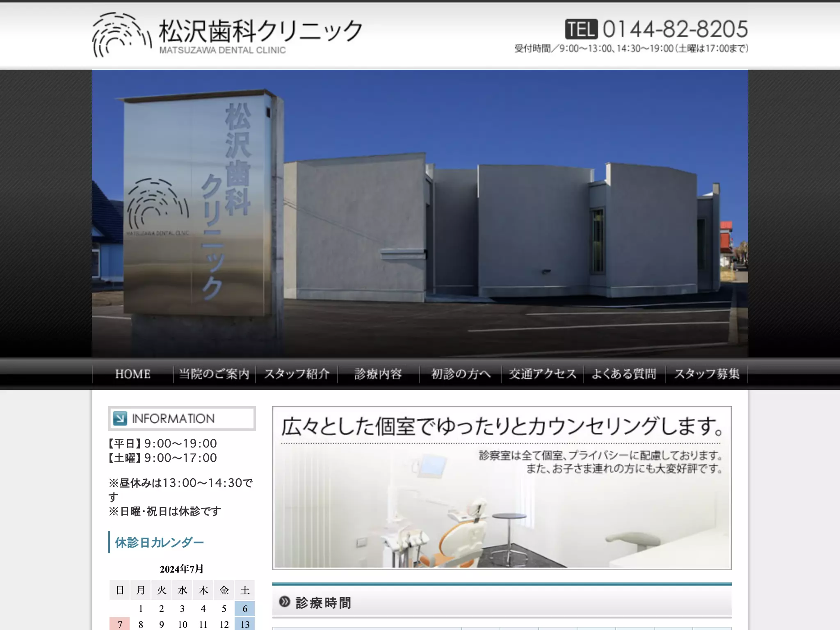Click the phone number 0144-82-8205

(x=675, y=29)
